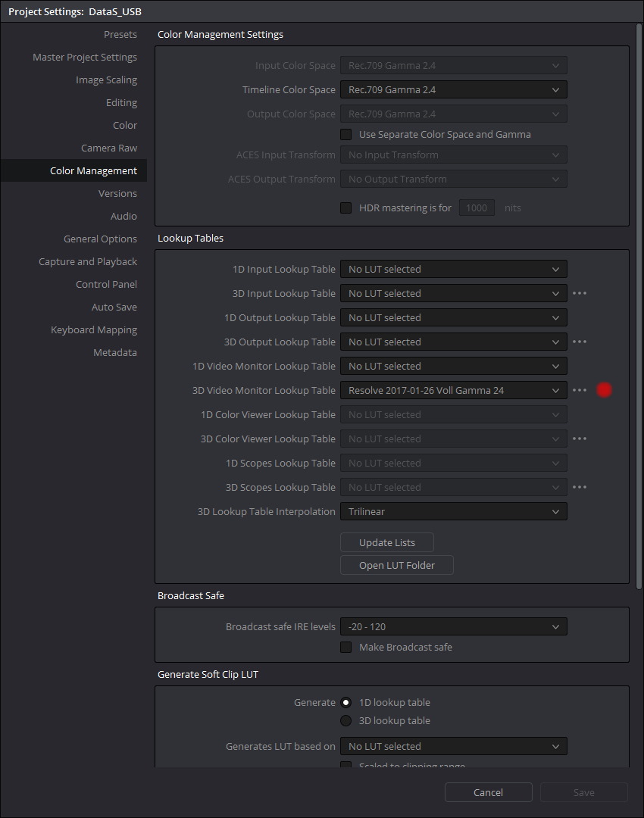Open 1D Output Lookup Table dropdown
The image size is (644, 818).
[454, 317]
